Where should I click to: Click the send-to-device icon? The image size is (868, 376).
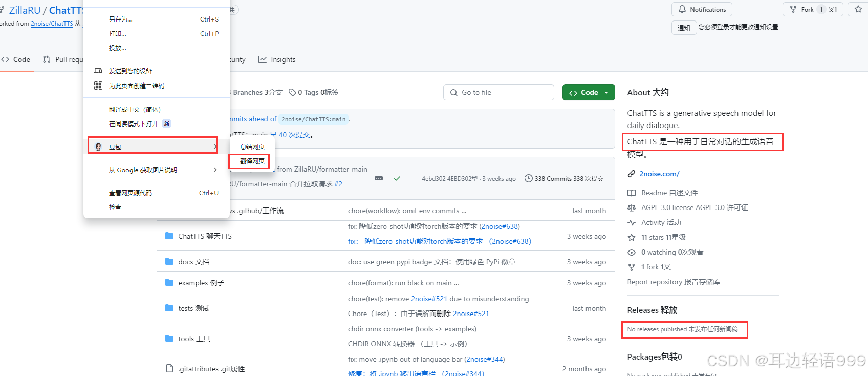tap(98, 71)
